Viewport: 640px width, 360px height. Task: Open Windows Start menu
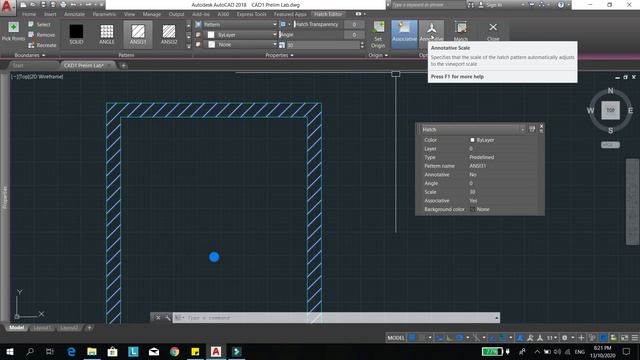(x=10, y=351)
